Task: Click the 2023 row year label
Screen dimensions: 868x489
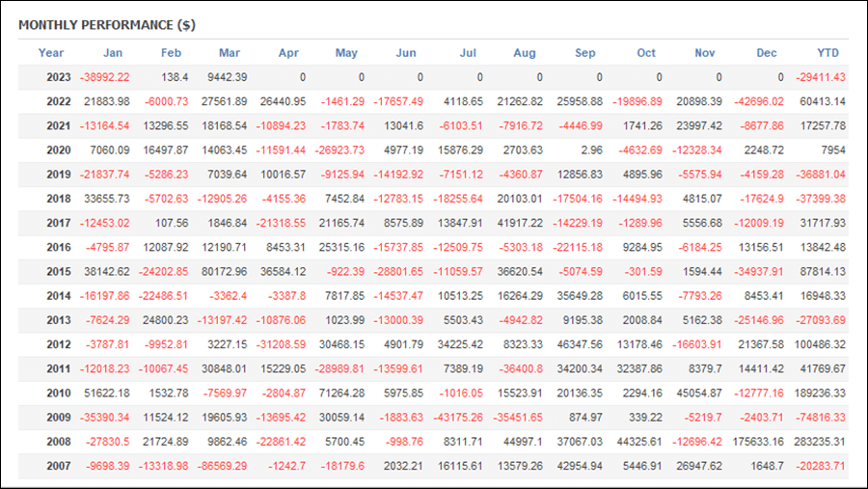Action: pyautogui.click(x=59, y=77)
